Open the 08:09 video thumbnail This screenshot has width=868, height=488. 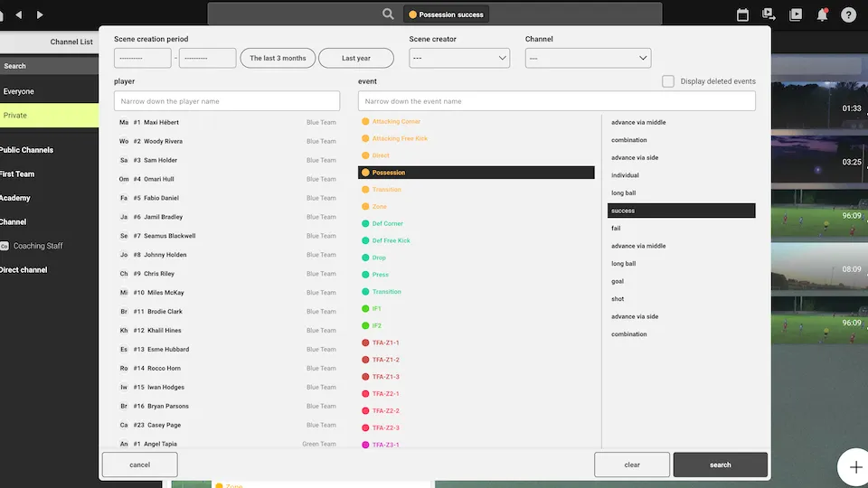pos(819,266)
